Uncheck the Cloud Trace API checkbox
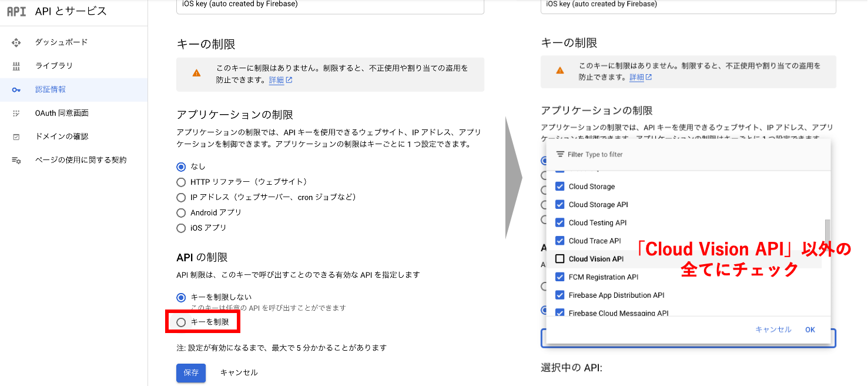 coord(559,241)
